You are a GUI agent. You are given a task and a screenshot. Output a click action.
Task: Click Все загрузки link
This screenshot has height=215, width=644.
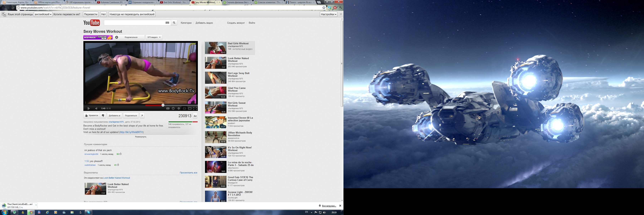pos(329,206)
